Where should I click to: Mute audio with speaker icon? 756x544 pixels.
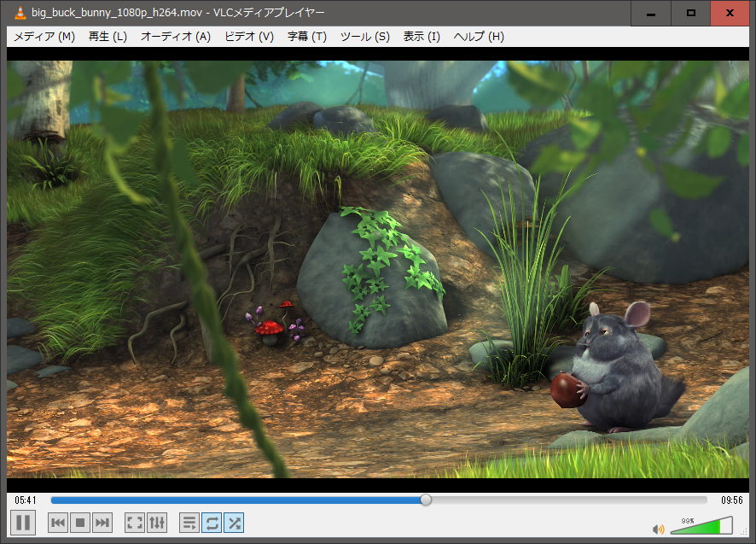click(x=658, y=529)
